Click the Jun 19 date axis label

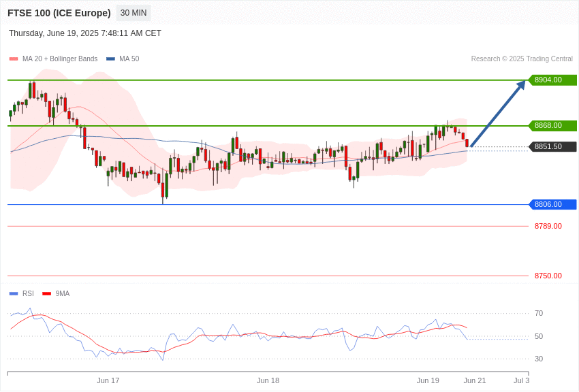click(428, 380)
